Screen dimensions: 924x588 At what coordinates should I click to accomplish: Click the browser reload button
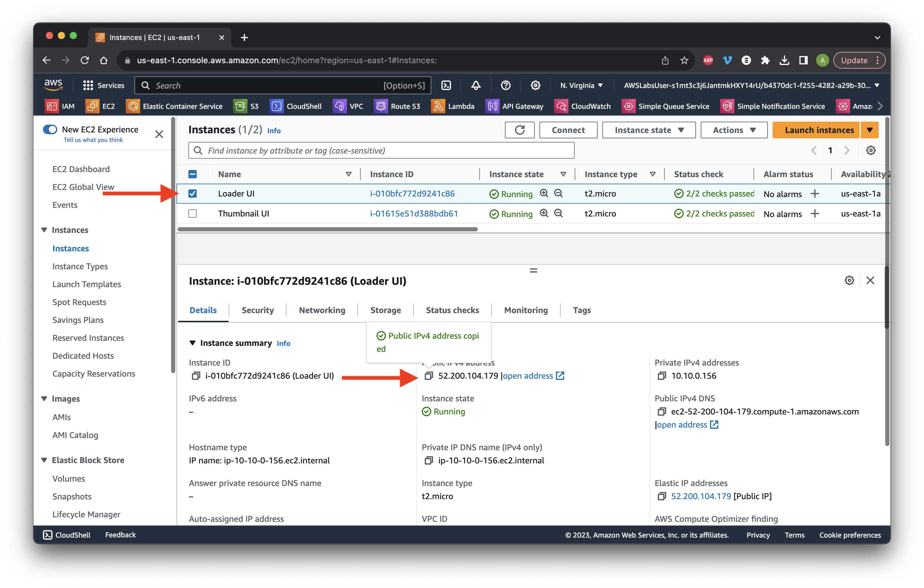coord(85,60)
